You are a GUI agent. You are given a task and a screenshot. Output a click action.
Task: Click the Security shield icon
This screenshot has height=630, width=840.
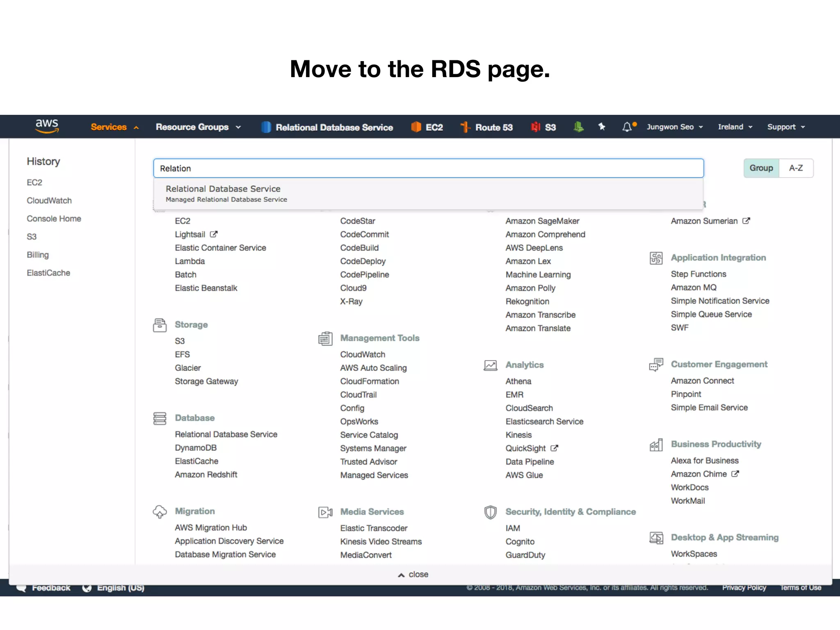click(491, 512)
